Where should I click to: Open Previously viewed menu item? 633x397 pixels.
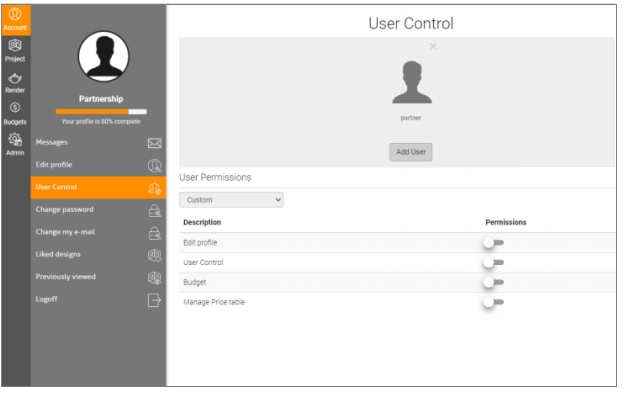[99, 277]
